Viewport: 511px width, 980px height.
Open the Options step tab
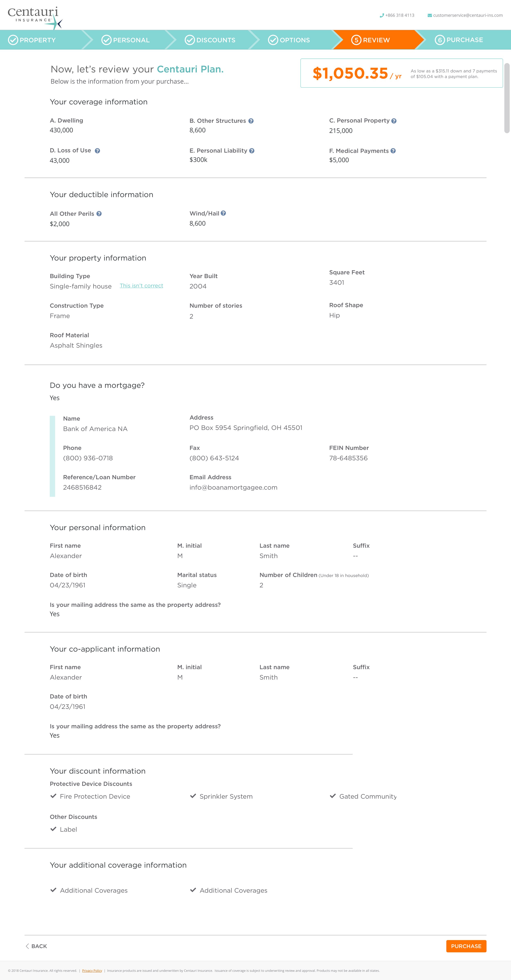289,40
